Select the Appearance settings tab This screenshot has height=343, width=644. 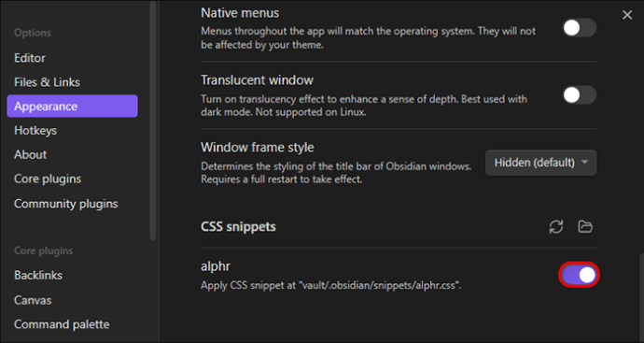tap(72, 107)
